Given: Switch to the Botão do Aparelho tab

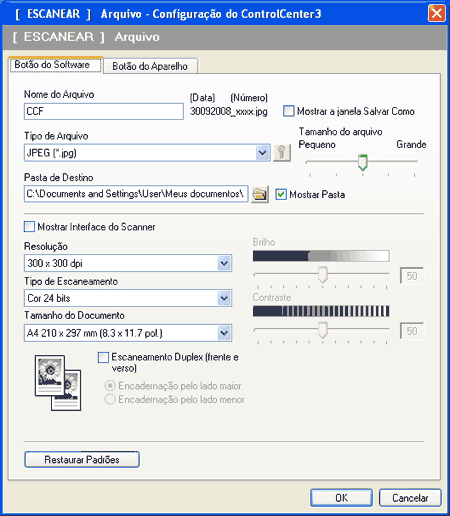Looking at the screenshot, I should 150,66.
